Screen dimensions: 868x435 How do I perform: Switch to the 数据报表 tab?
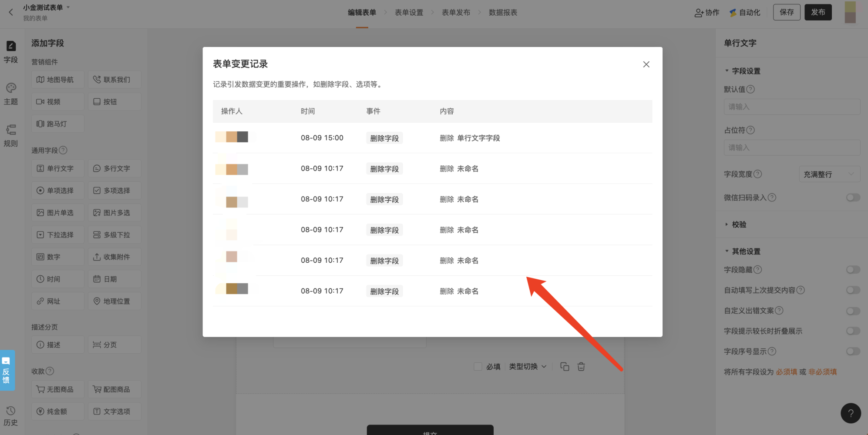click(x=503, y=13)
